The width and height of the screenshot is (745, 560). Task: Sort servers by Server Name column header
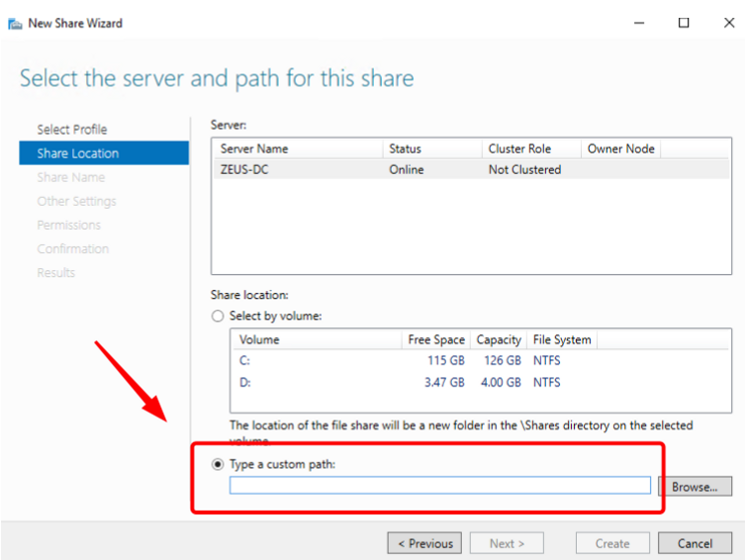(x=254, y=148)
